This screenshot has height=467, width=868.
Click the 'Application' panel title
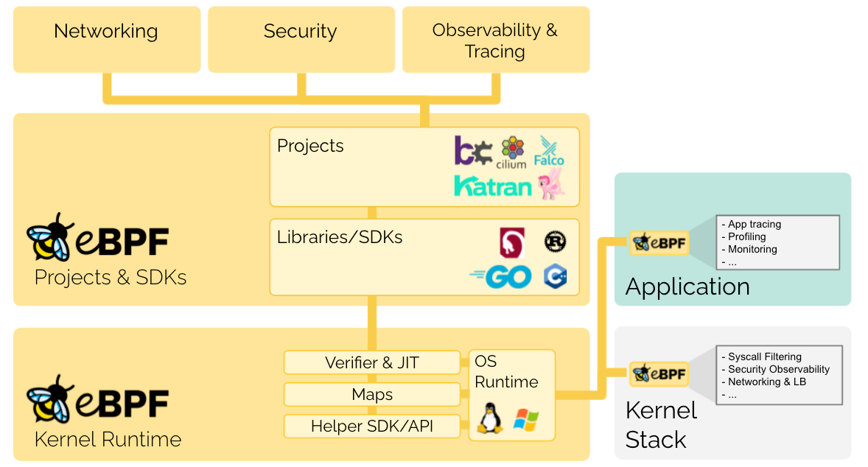[687, 287]
